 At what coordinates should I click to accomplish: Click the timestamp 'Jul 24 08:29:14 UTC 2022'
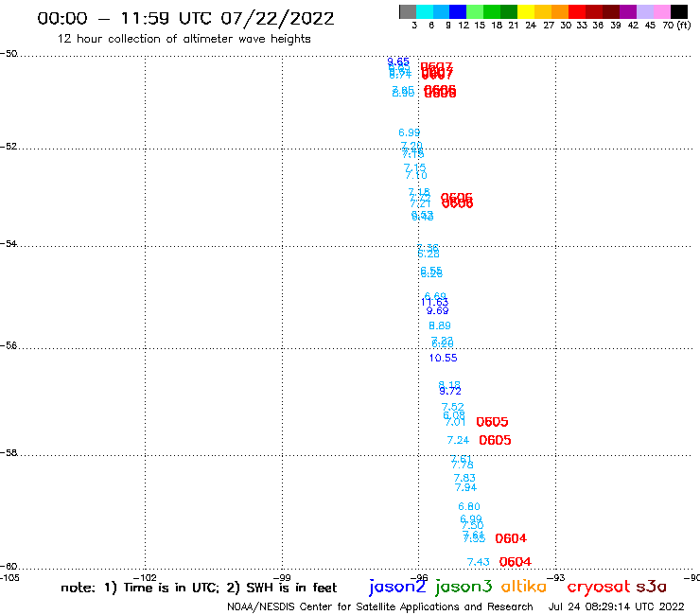[x=616, y=607]
